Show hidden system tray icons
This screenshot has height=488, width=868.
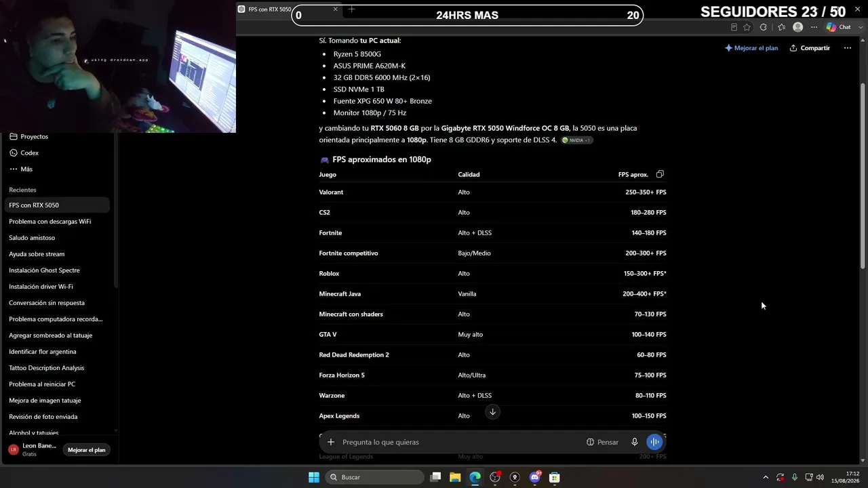point(766,477)
